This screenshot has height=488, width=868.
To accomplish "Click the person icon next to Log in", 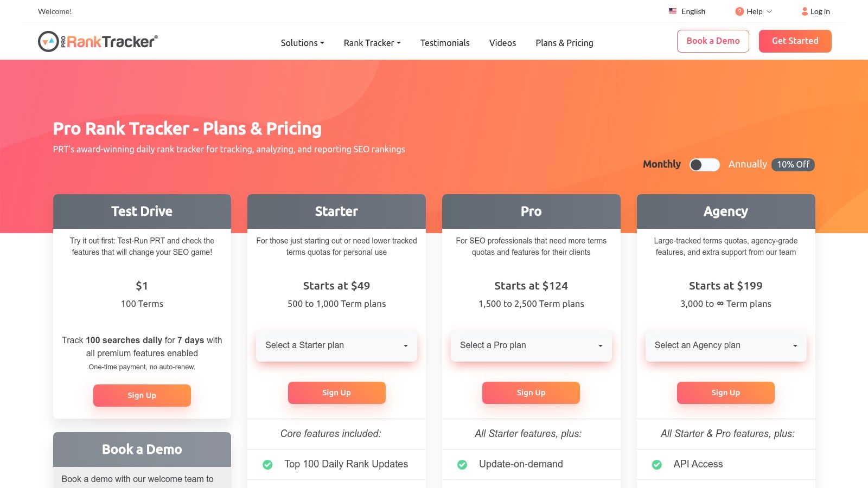I will pos(803,11).
